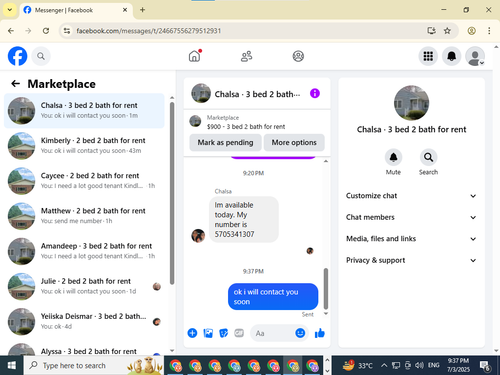The image size is (500, 375).
Task: Open conversation info purple icon
Action: [x=315, y=93]
